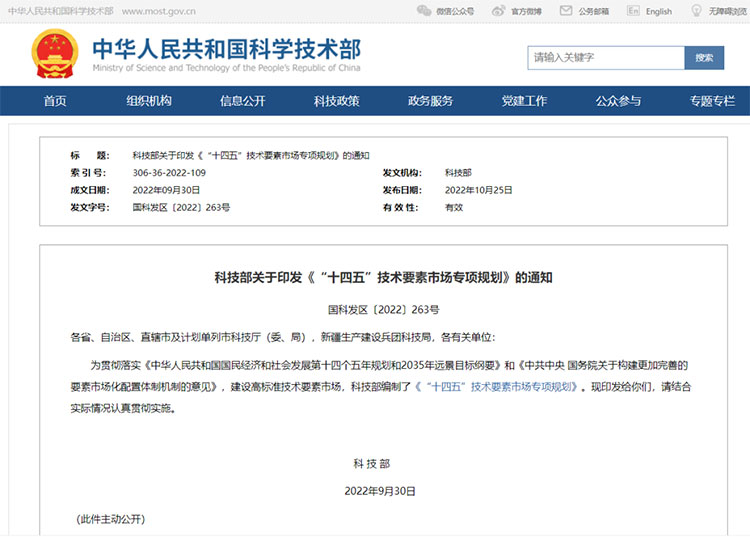
Task: Click the English text link in header
Action: pyautogui.click(x=659, y=12)
